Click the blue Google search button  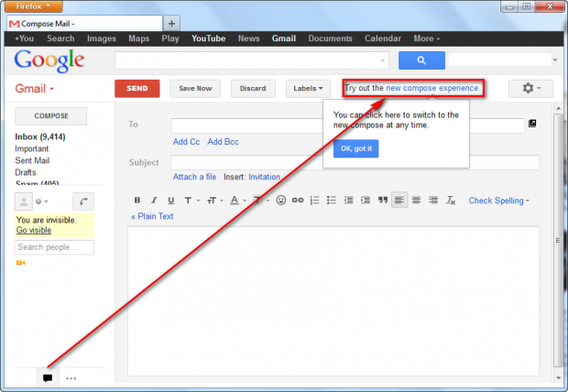(x=421, y=60)
